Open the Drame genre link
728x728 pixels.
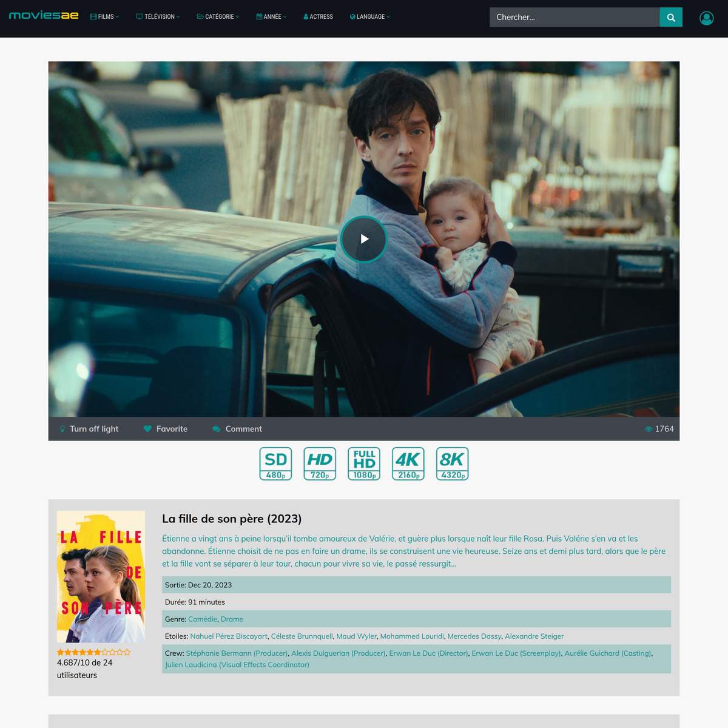[x=232, y=619]
